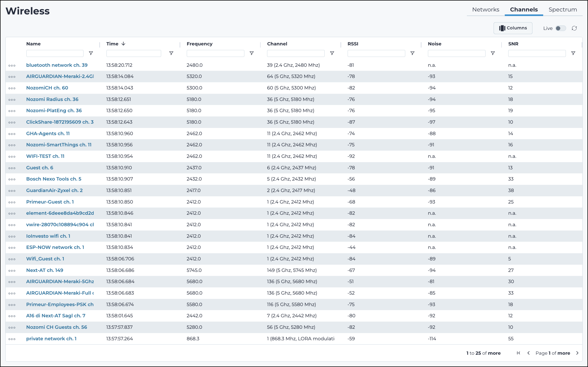Sort by the SNR column header
The height and width of the screenshot is (367, 588).
(x=513, y=44)
